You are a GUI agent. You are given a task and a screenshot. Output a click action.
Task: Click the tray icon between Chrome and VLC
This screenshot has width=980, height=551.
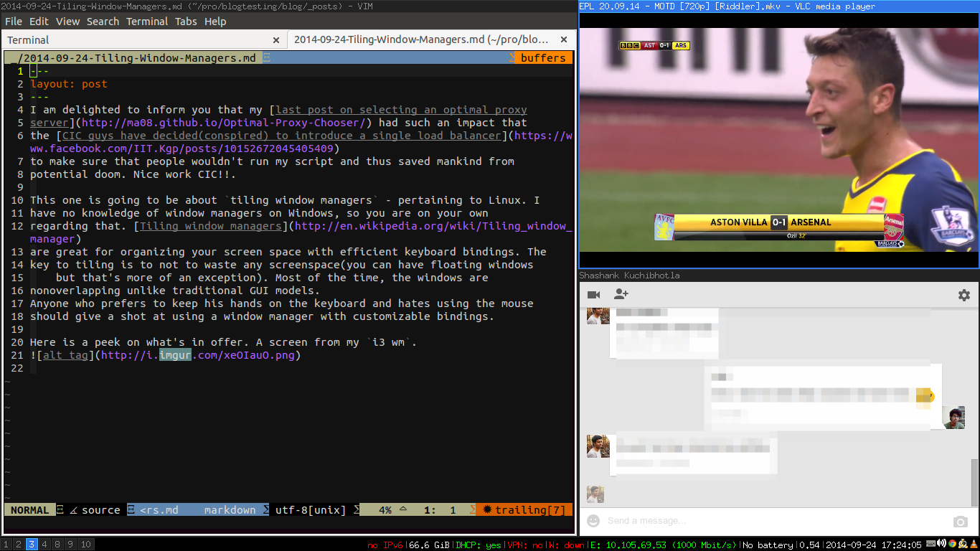[x=963, y=544]
